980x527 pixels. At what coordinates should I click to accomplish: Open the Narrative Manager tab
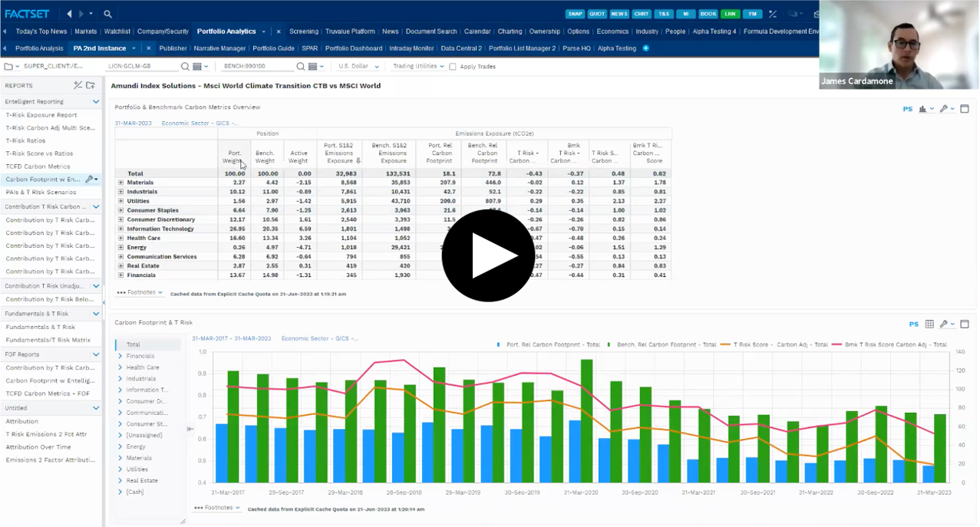pos(219,48)
